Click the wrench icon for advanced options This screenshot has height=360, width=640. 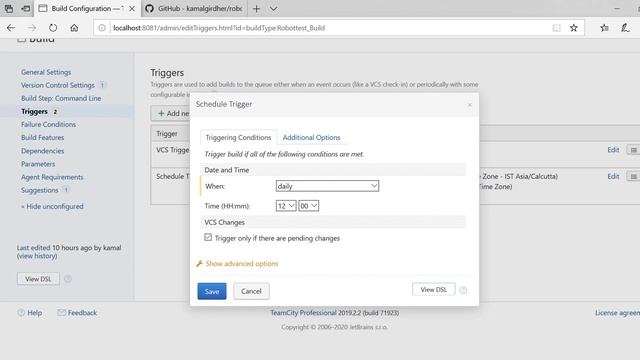(x=200, y=263)
